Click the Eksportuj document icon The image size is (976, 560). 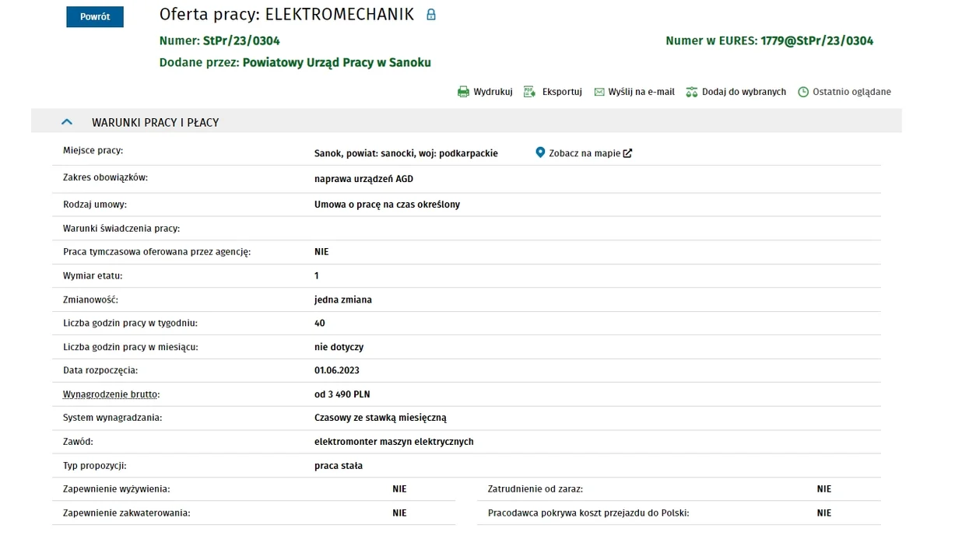(x=530, y=92)
